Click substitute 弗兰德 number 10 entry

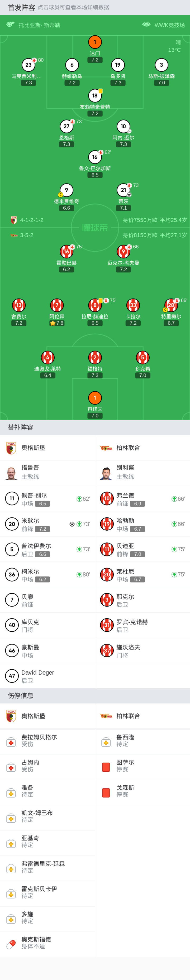click(x=142, y=498)
